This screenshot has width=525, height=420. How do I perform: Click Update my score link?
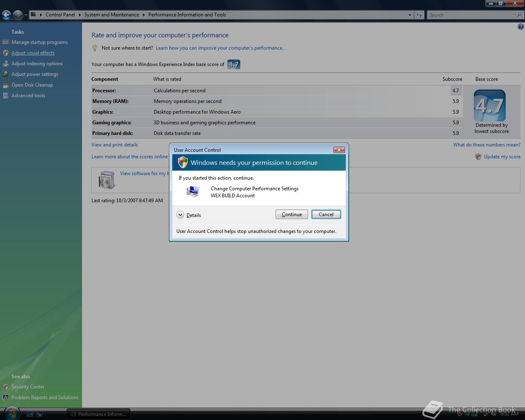pos(502,157)
